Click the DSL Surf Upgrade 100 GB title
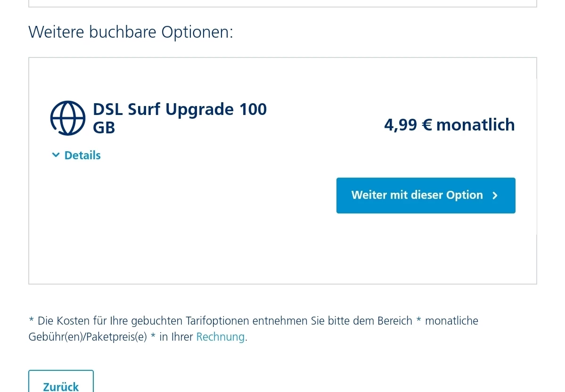565x392 pixels. click(179, 109)
